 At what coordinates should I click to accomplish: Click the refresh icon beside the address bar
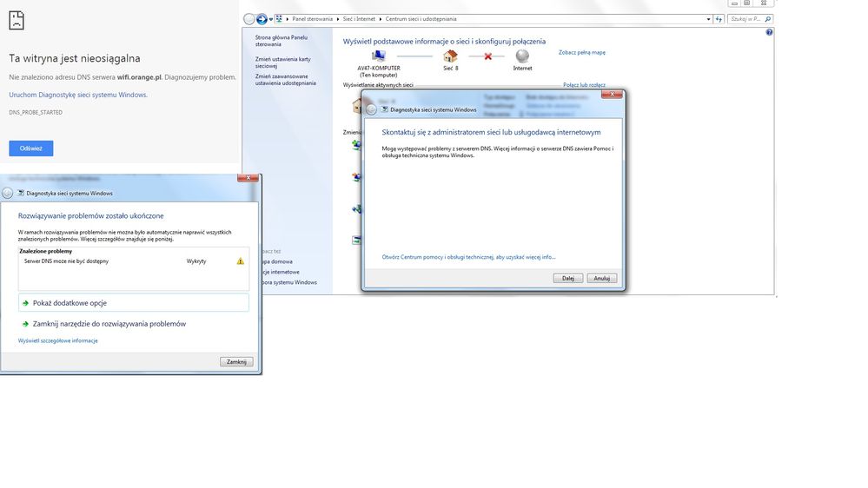[x=719, y=19]
